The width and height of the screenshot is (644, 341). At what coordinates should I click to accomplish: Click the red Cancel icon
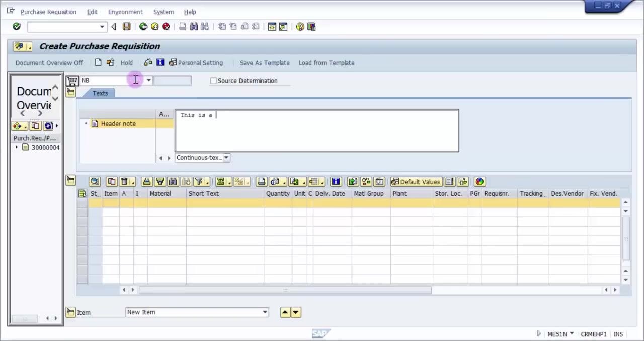pyautogui.click(x=166, y=27)
